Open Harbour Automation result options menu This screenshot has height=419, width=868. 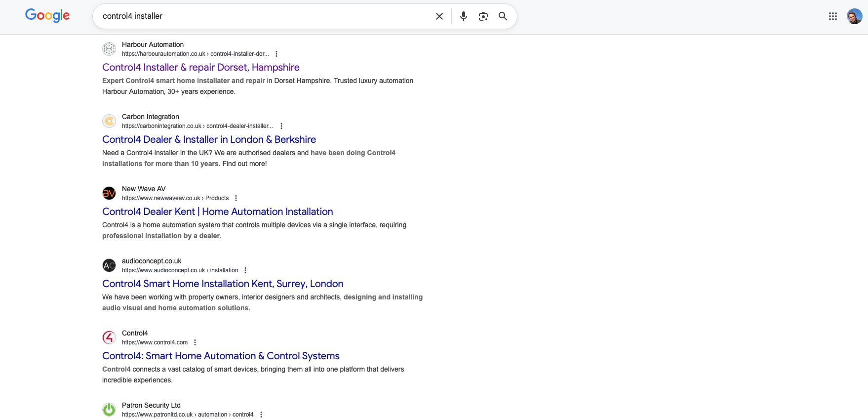pyautogui.click(x=276, y=54)
